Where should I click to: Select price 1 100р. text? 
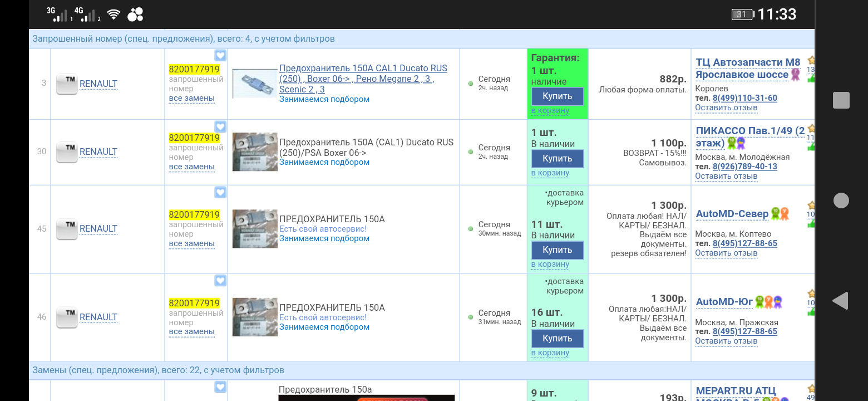669,144
